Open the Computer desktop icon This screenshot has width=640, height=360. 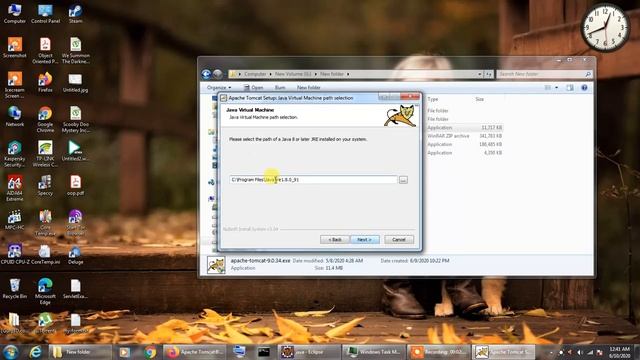tap(15, 13)
